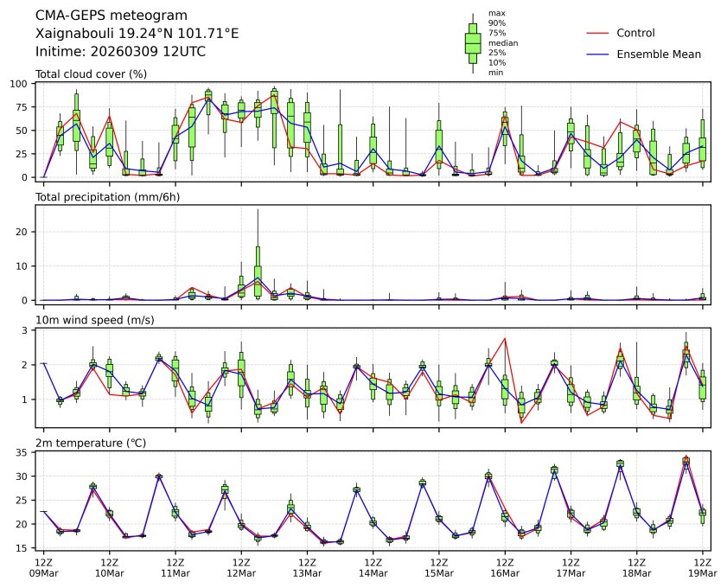Screen dimensions: 727x588
Task: Select the Control legend label
Action: (635, 34)
